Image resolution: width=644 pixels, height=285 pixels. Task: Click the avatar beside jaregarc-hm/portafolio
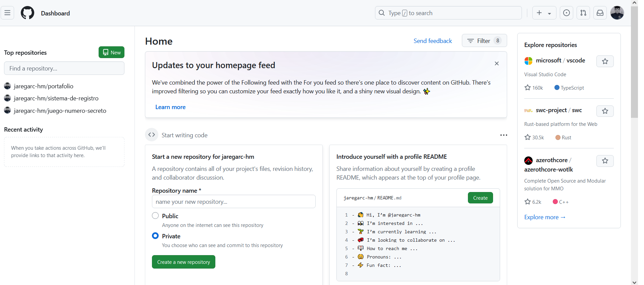(x=7, y=86)
